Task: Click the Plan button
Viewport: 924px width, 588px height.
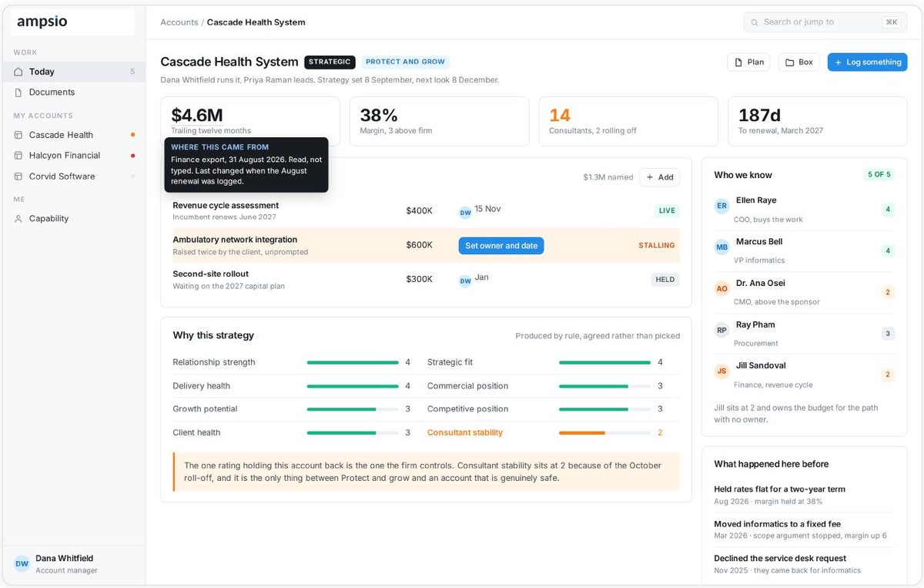Action: coord(748,62)
